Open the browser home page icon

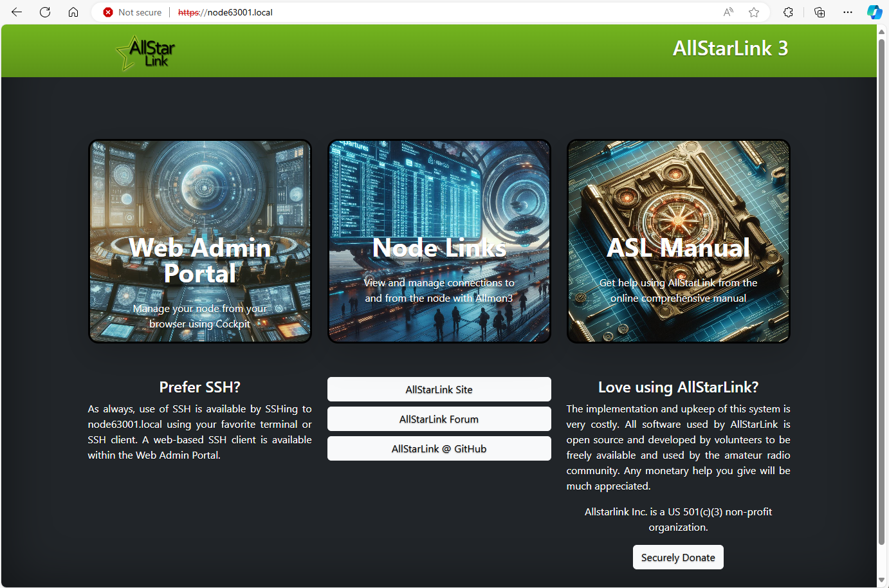[73, 12]
